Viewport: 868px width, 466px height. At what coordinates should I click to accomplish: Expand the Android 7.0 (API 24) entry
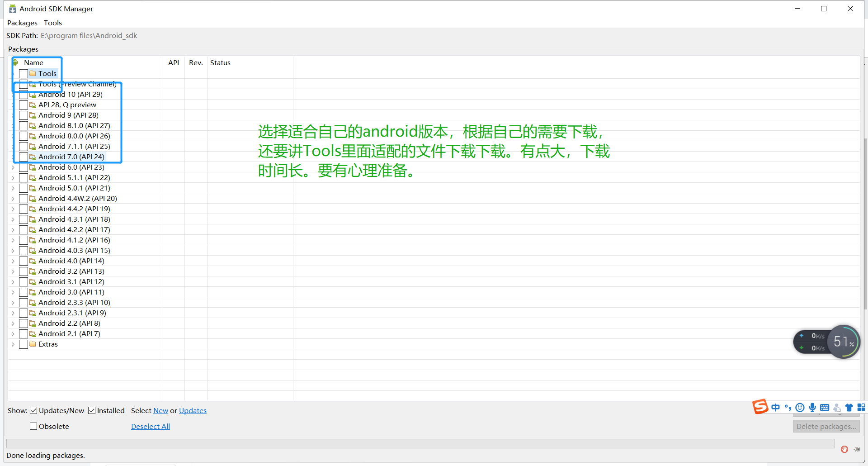point(13,157)
